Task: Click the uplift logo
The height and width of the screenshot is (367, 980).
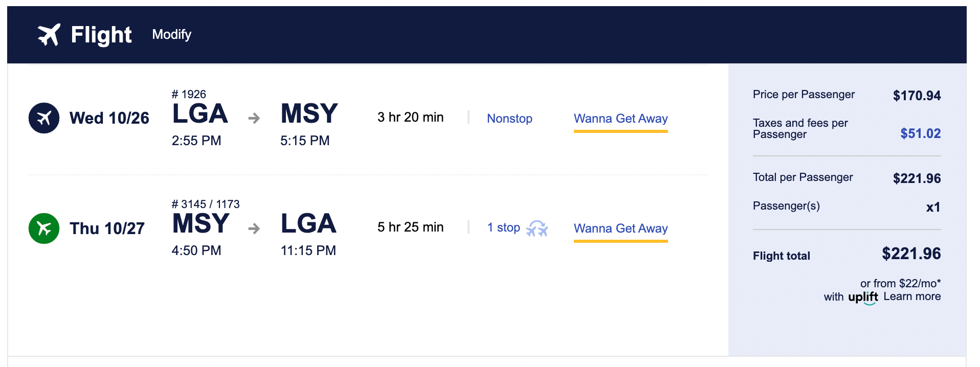Action: [863, 297]
